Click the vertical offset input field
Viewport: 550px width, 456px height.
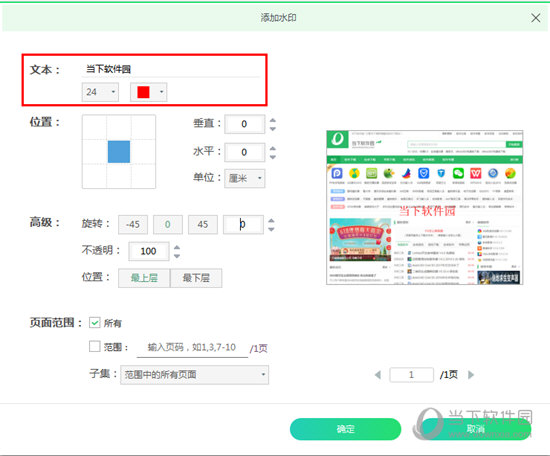click(x=244, y=124)
